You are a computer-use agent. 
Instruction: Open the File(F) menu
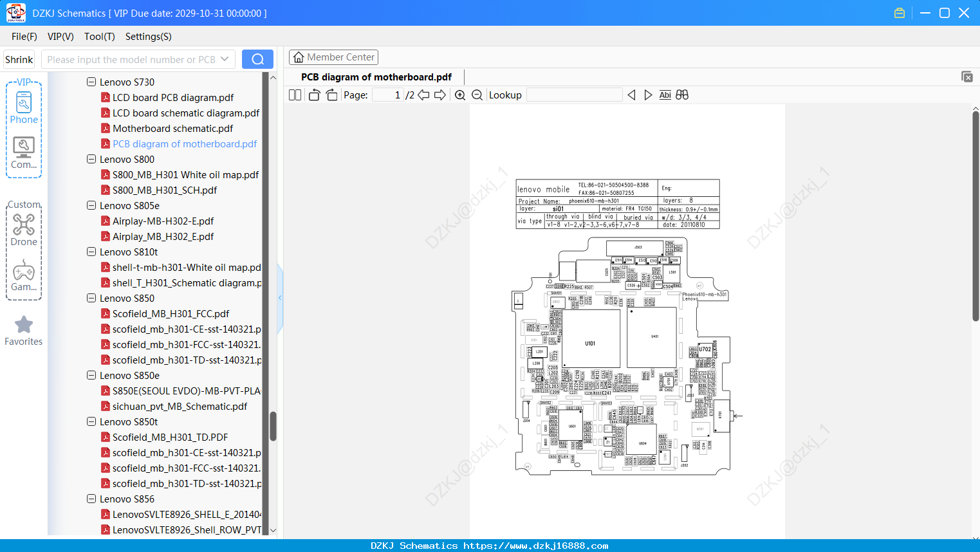24,37
